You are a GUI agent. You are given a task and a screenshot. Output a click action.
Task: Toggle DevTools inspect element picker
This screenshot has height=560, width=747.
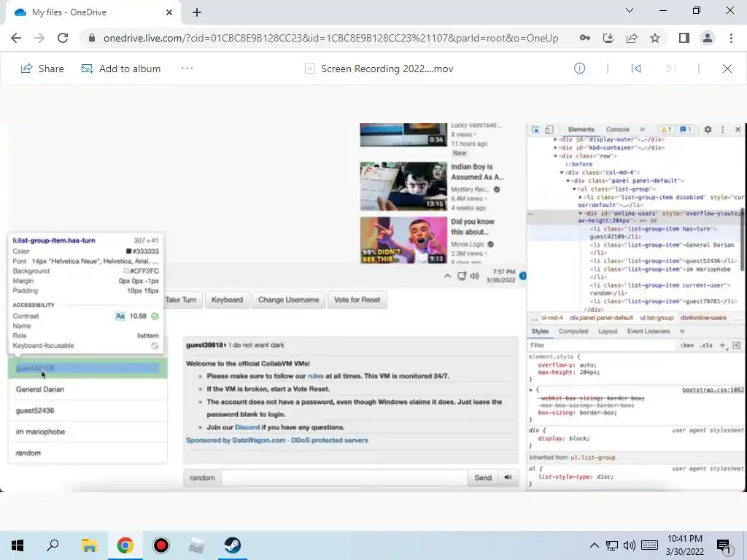click(x=535, y=130)
